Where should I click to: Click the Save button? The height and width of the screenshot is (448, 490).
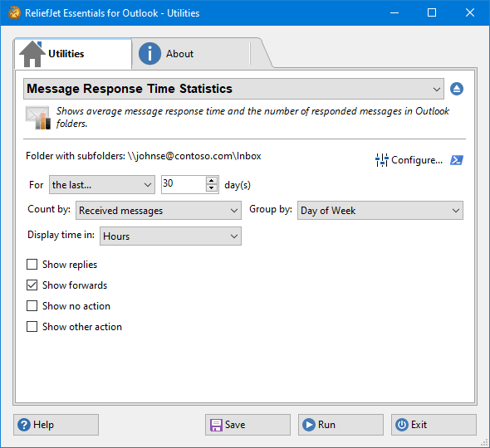[247, 425]
